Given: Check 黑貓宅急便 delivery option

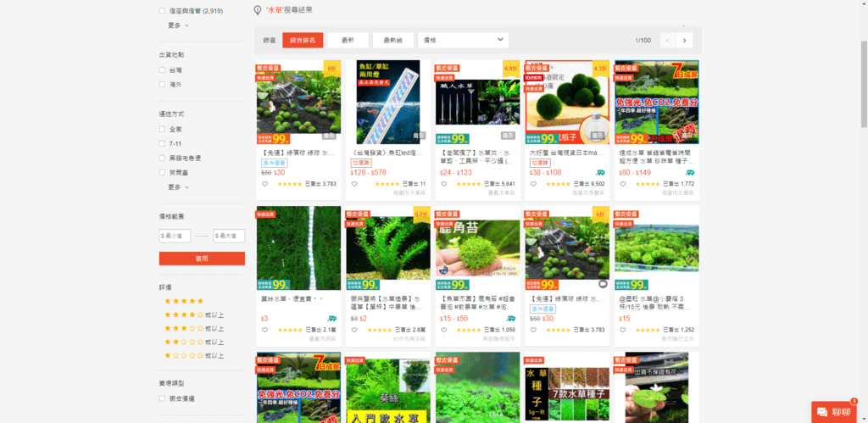Looking at the screenshot, I should pos(162,158).
